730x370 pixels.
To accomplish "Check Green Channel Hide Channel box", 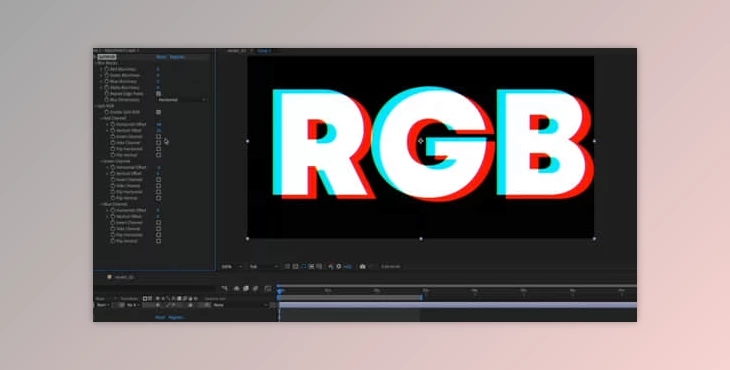I will (158, 186).
